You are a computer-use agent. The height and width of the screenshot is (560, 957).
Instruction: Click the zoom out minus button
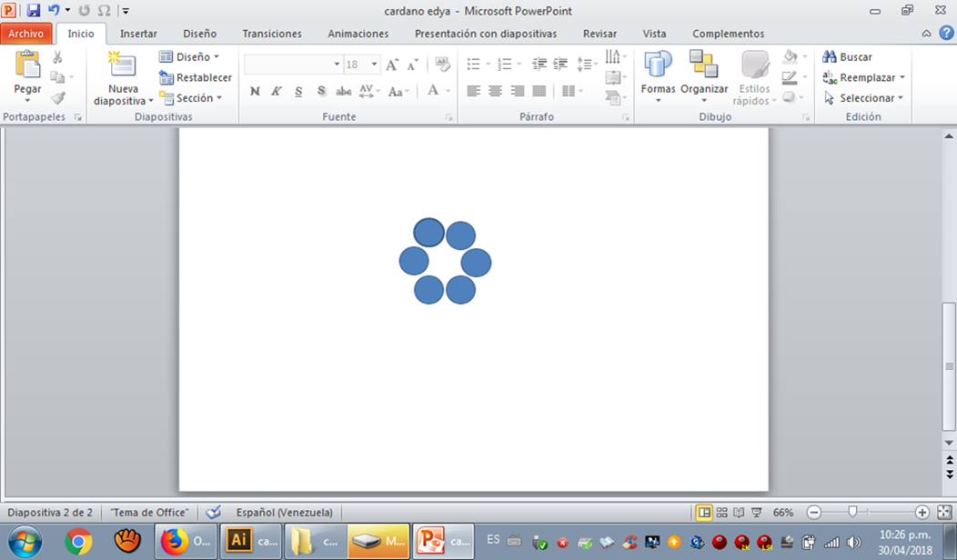[x=813, y=513]
